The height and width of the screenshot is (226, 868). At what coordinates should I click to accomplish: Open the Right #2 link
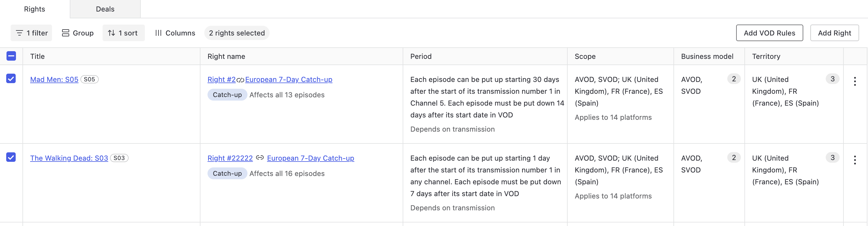point(221,79)
